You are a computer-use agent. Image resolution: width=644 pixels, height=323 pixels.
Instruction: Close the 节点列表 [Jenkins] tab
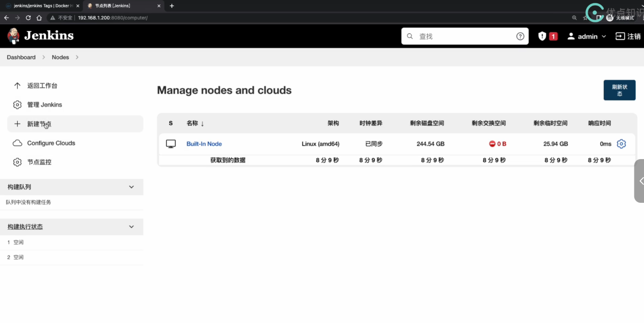coord(159,6)
